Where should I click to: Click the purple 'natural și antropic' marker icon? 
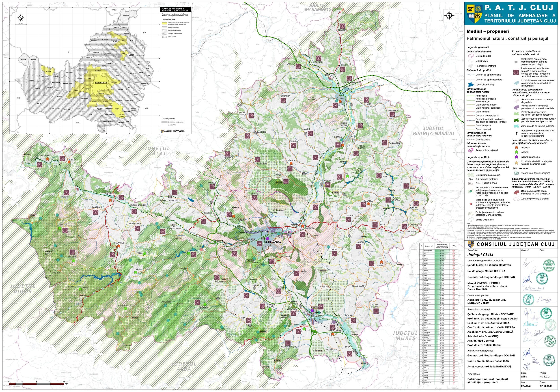point(516,157)
